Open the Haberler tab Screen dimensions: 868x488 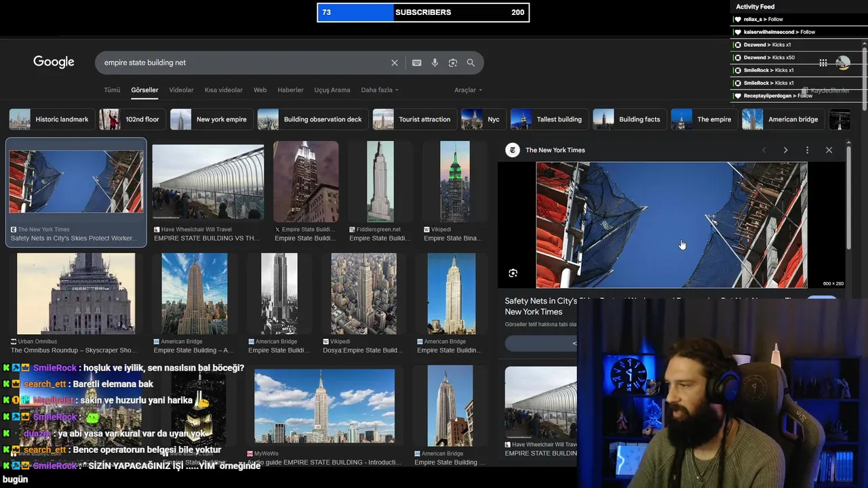pos(291,90)
